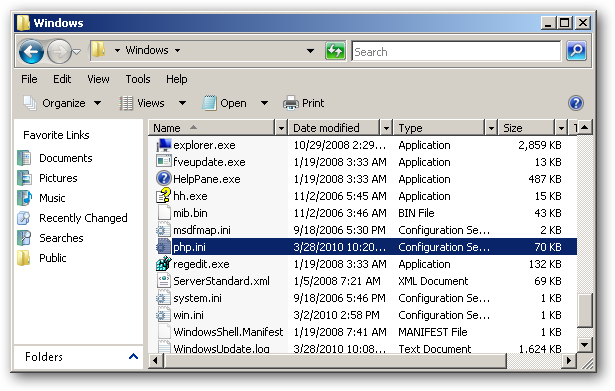Click the horizontal scrollbar right arrow
This screenshot has width=615, height=391.
click(x=568, y=360)
